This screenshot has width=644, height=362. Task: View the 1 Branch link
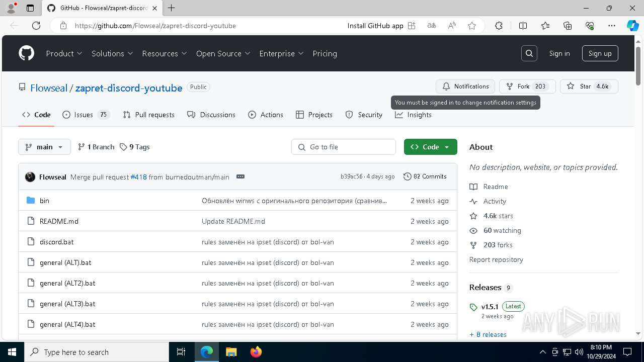click(x=96, y=147)
